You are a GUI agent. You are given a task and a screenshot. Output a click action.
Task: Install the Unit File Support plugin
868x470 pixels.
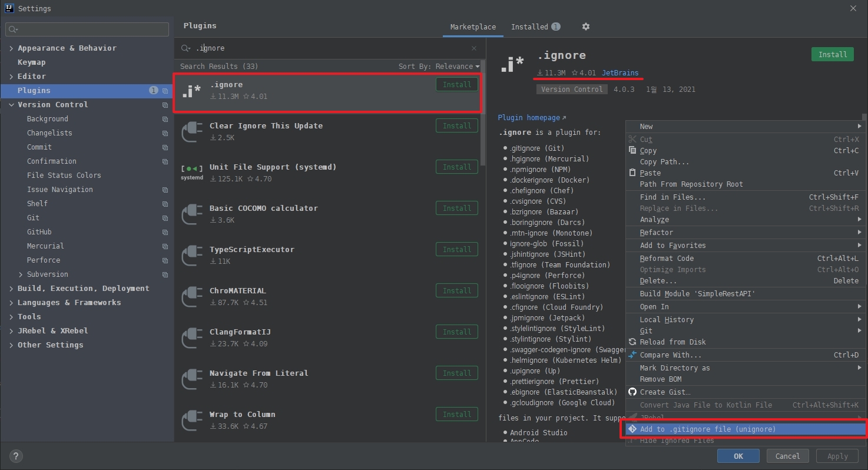pos(457,167)
